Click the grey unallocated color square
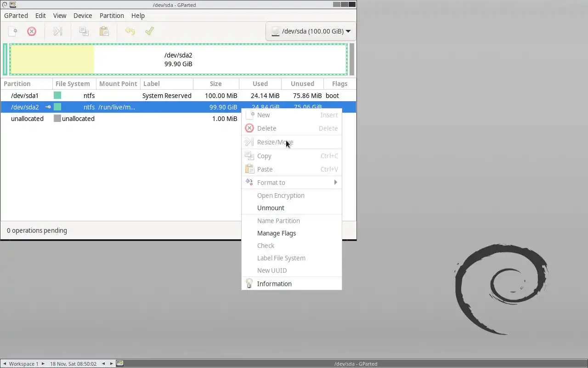The width and height of the screenshot is (588, 368). (x=57, y=119)
